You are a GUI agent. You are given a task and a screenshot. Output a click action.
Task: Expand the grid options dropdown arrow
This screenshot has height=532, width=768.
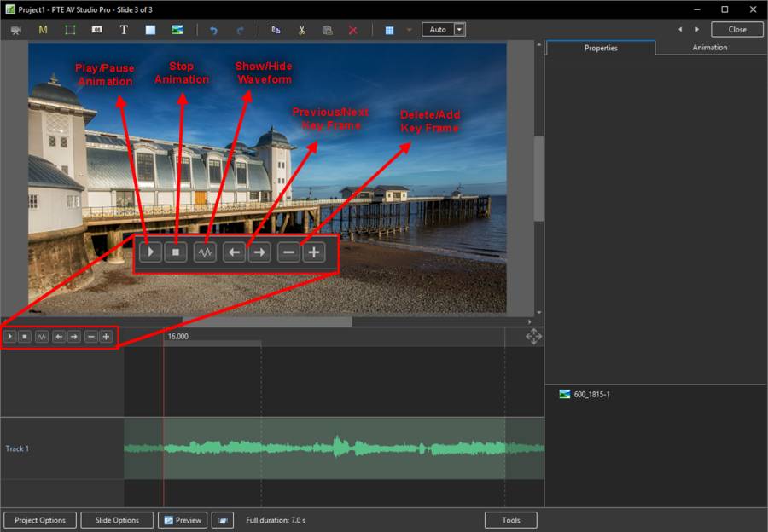tap(408, 30)
